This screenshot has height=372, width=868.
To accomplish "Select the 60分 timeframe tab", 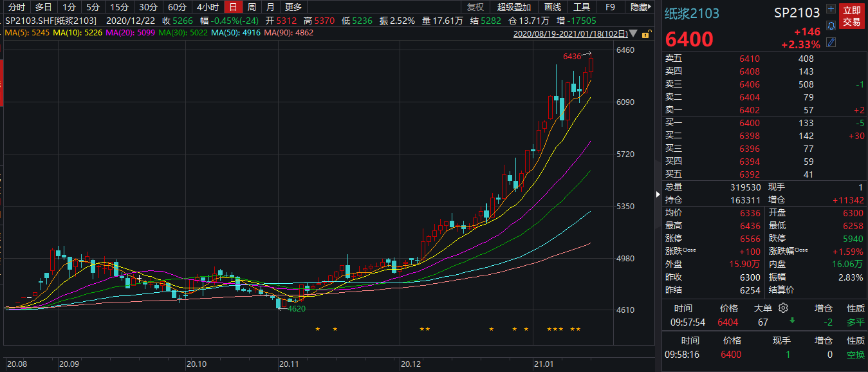I will click(177, 7).
